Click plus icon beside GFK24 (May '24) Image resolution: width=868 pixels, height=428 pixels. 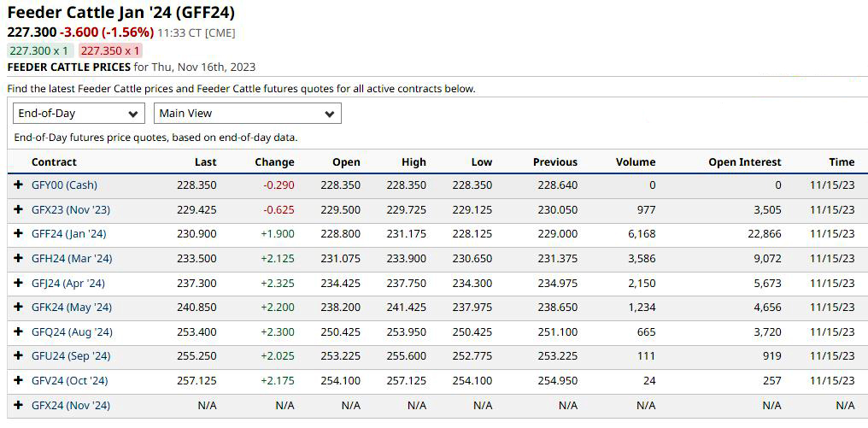coord(18,307)
